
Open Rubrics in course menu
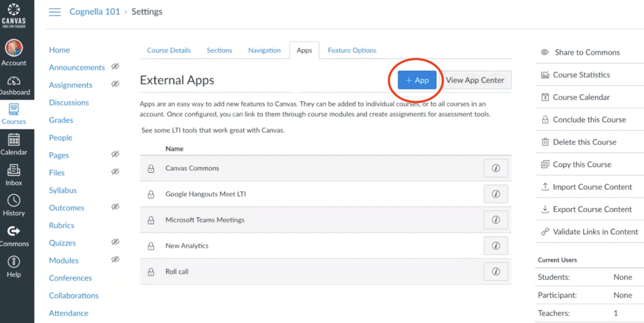[61, 225]
